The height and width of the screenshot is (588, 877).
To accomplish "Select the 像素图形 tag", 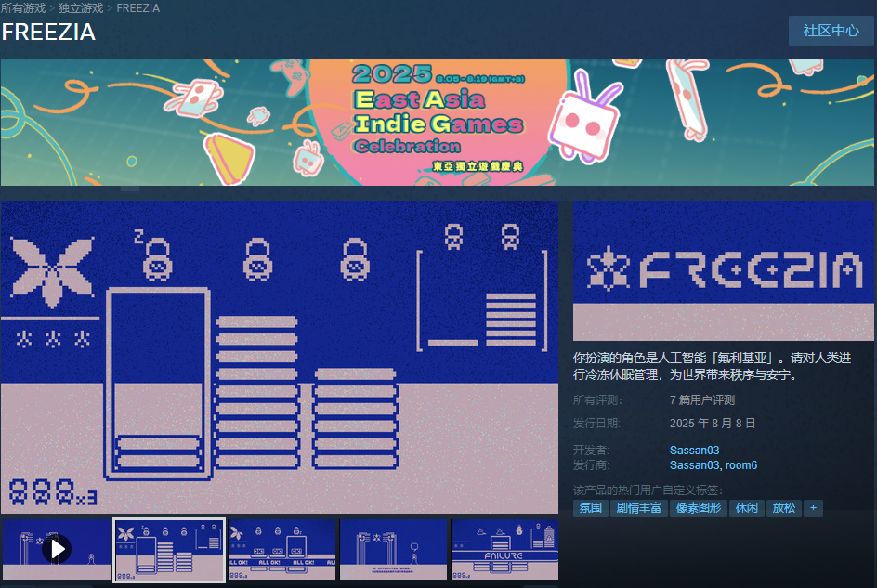I will click(x=699, y=508).
